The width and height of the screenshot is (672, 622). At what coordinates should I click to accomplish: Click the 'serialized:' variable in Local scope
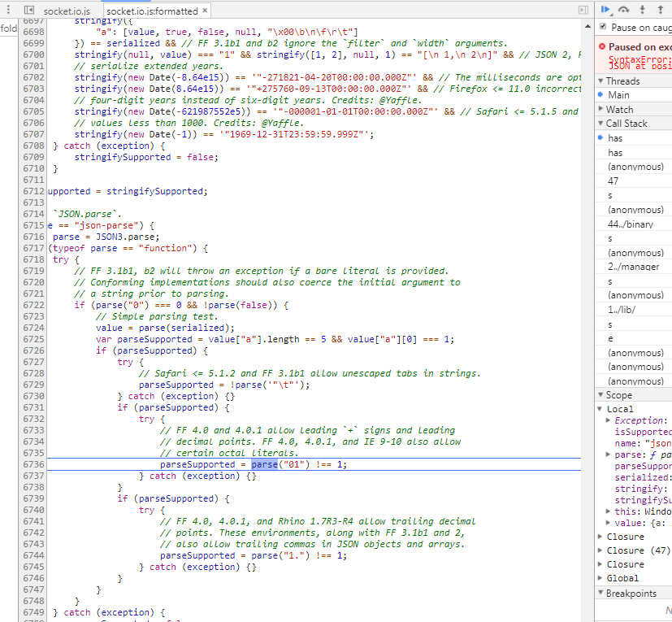[x=643, y=477]
